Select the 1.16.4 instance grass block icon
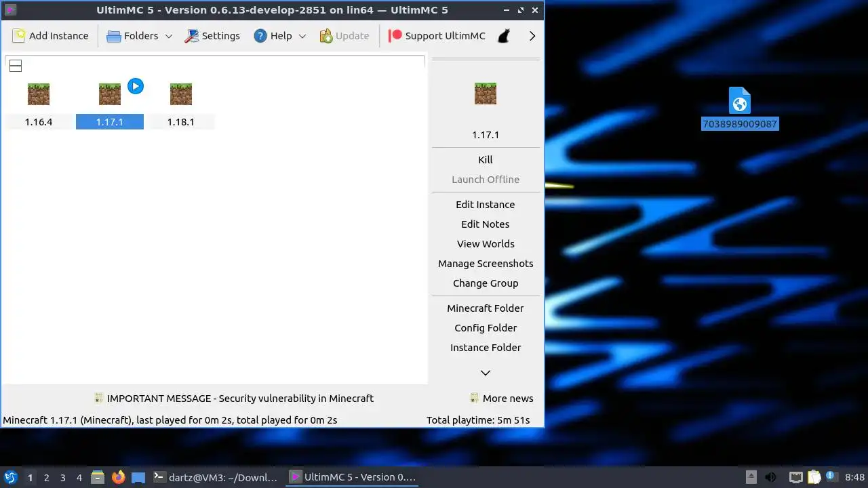The image size is (868, 488). (39, 94)
